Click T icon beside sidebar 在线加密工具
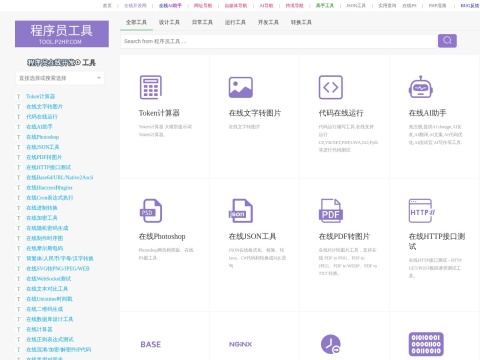Screen dimensions: 480x360 [19, 218]
